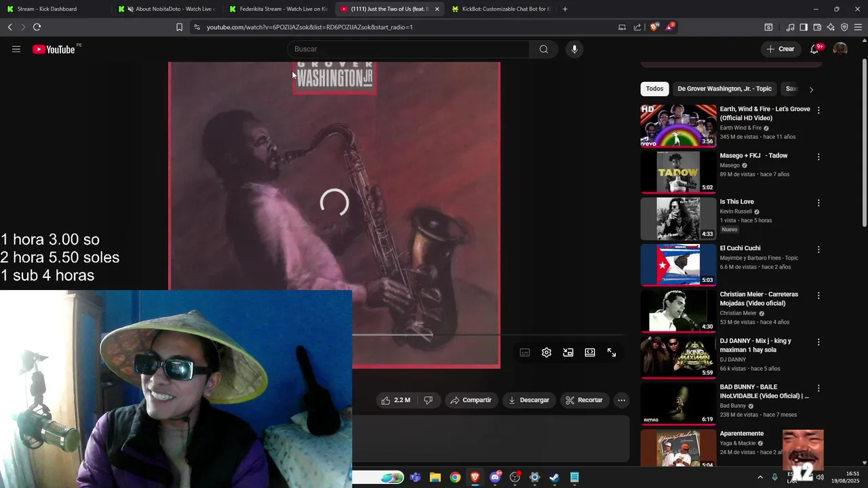Open options for Earth, Wind & Fire video

(818, 110)
